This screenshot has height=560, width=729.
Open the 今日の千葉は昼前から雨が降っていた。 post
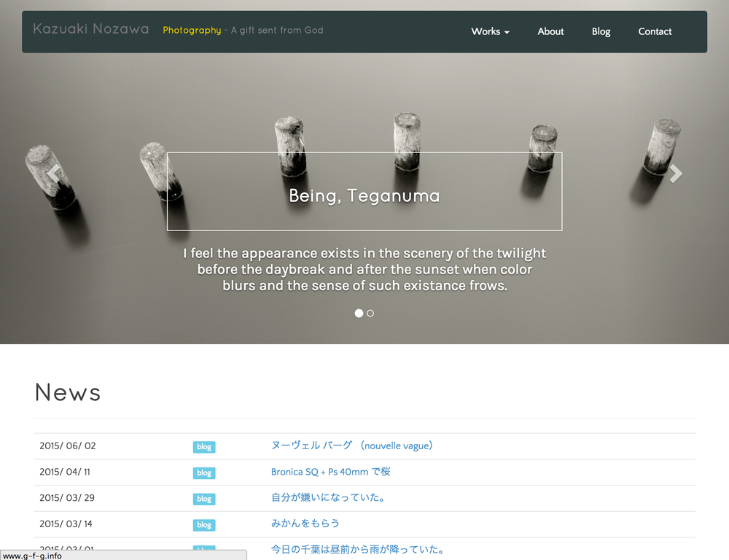[x=357, y=549]
